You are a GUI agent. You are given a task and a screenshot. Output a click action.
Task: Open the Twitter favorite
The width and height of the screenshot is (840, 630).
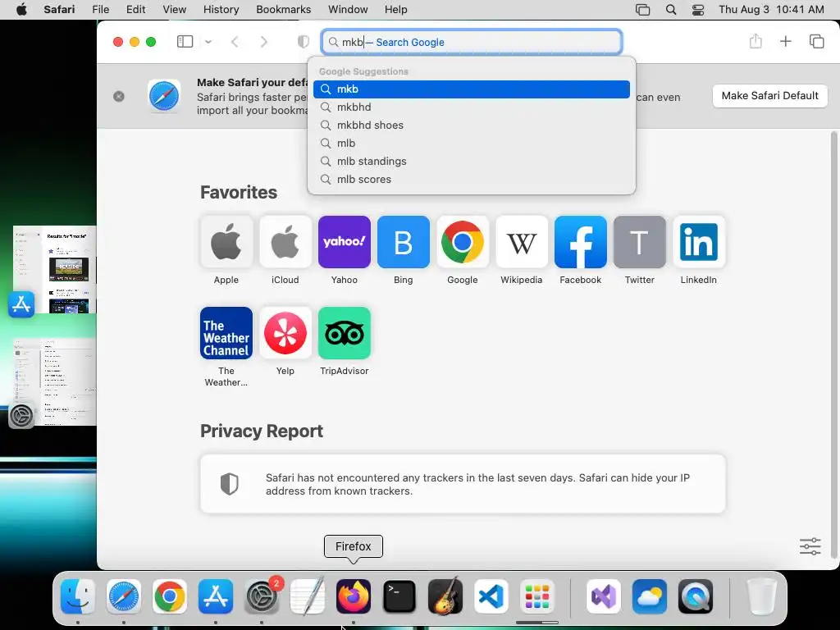[x=640, y=242]
